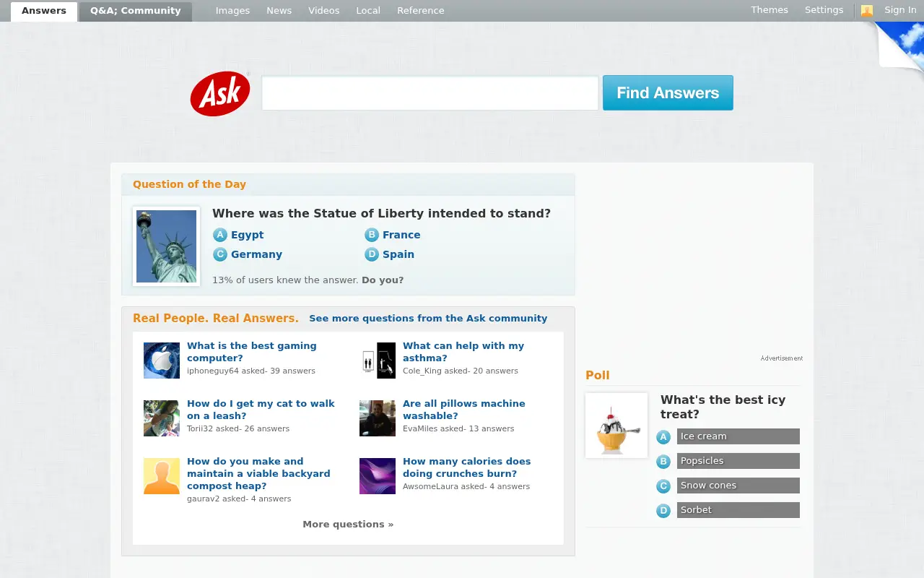Image resolution: width=924 pixels, height=578 pixels.
Task: Open the Videos search category
Action: pyautogui.click(x=324, y=11)
